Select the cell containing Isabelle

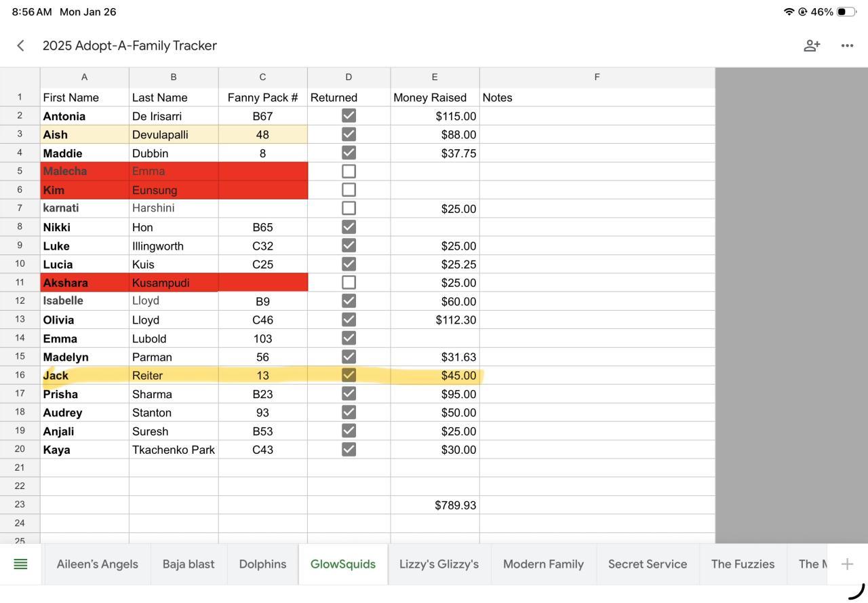pos(85,301)
